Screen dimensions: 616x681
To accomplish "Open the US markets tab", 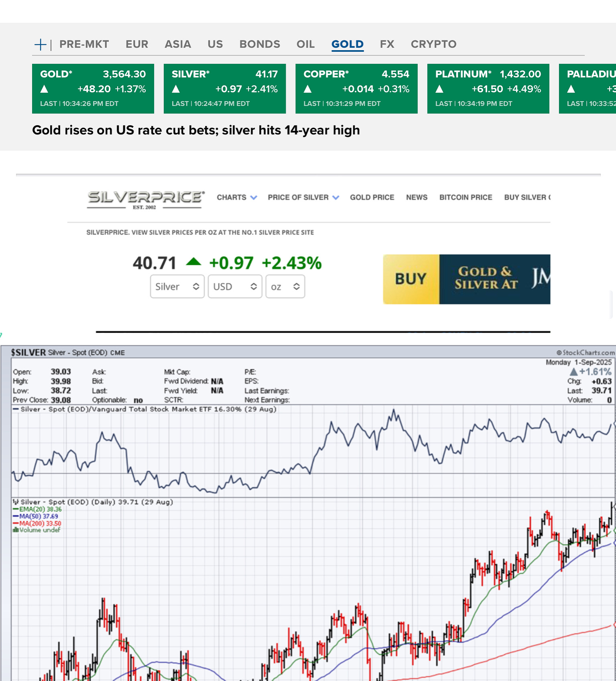I will [215, 44].
